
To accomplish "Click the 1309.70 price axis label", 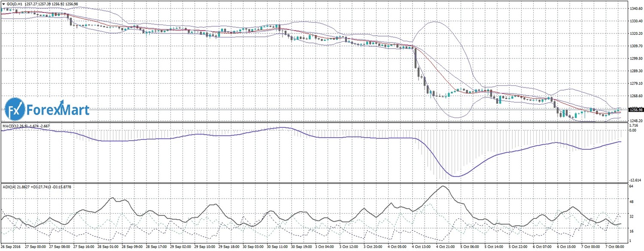I will pos(635,46).
